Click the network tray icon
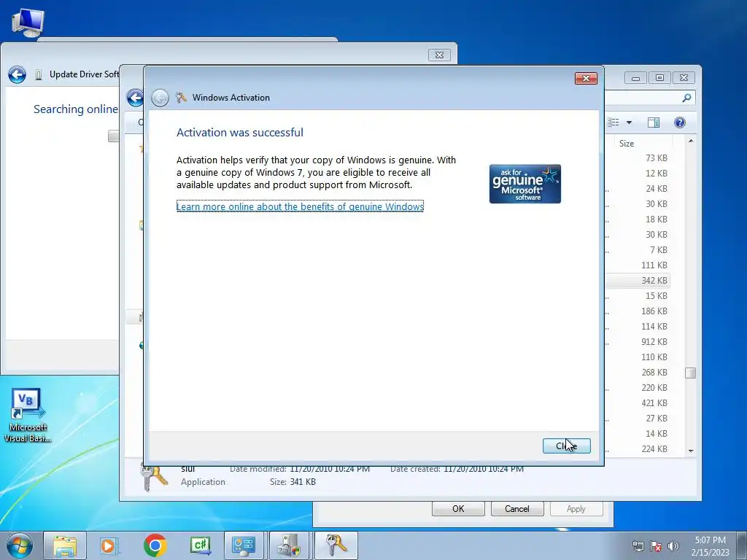747x560 pixels. click(x=638, y=546)
